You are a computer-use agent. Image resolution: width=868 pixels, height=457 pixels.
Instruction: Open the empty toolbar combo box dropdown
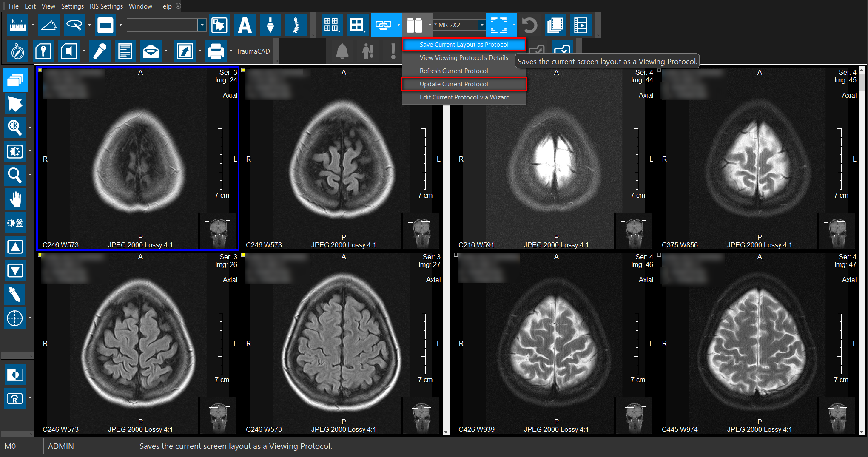(x=202, y=26)
